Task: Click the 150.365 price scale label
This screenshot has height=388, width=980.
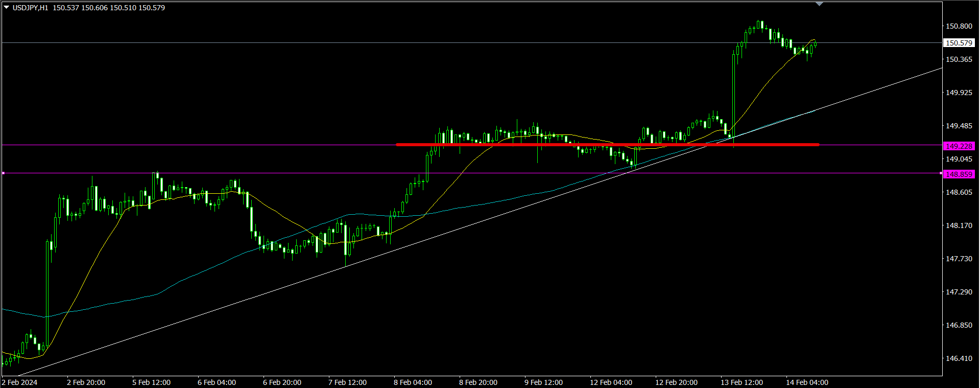Action: (x=959, y=59)
